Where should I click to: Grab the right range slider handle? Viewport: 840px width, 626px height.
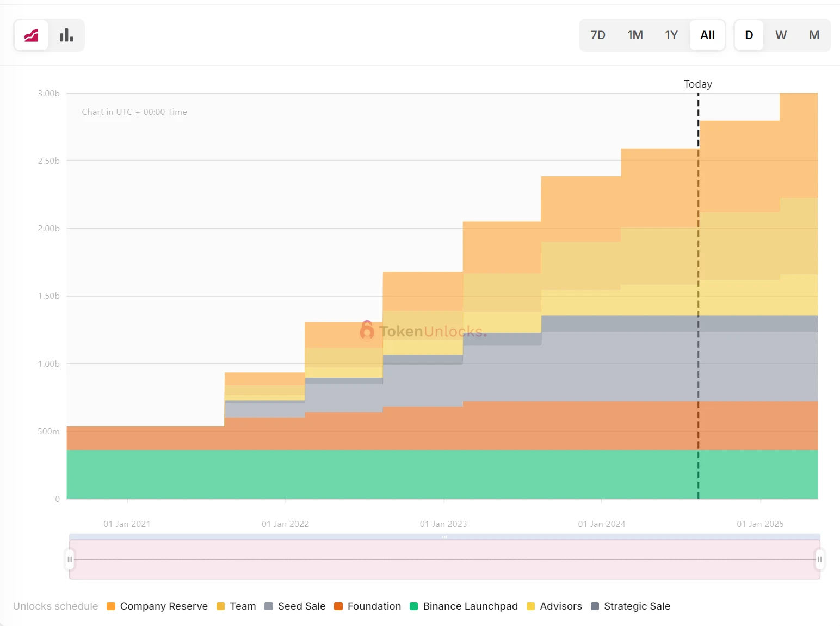(x=819, y=559)
